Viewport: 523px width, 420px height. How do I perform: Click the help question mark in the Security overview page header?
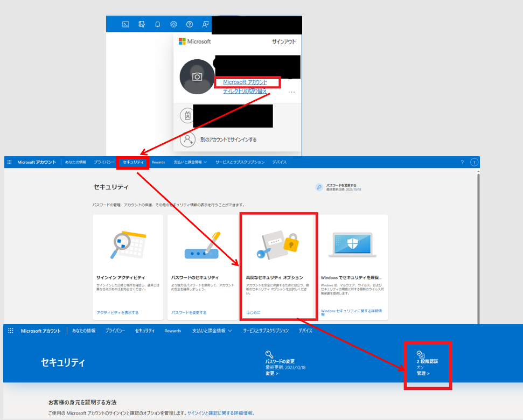tap(462, 162)
